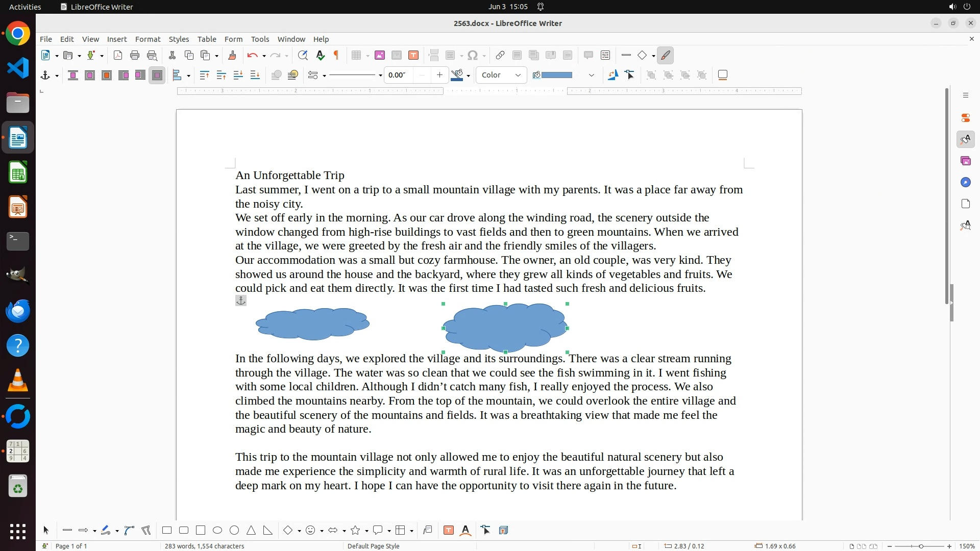Screen dimensions: 980x551
Task: Expand the Anchor options dropdown arrow
Action: (57, 76)
